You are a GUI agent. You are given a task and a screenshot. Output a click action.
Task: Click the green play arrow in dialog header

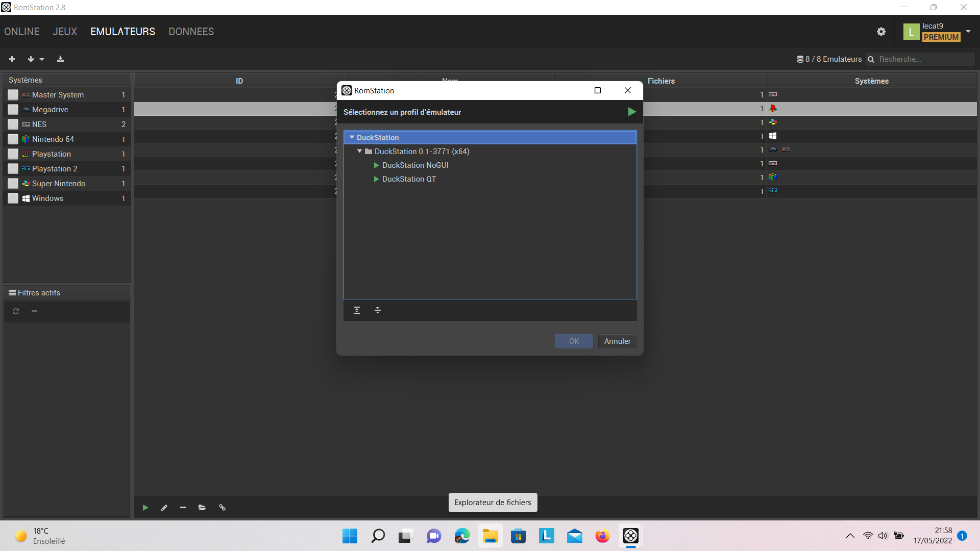click(632, 112)
